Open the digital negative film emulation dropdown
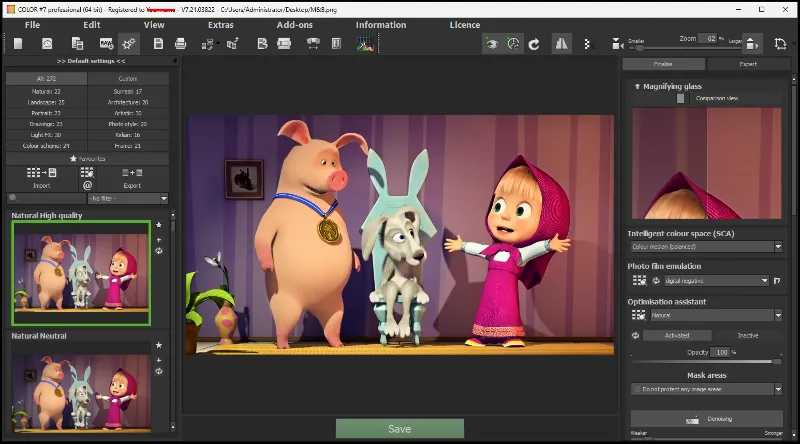 pos(716,281)
